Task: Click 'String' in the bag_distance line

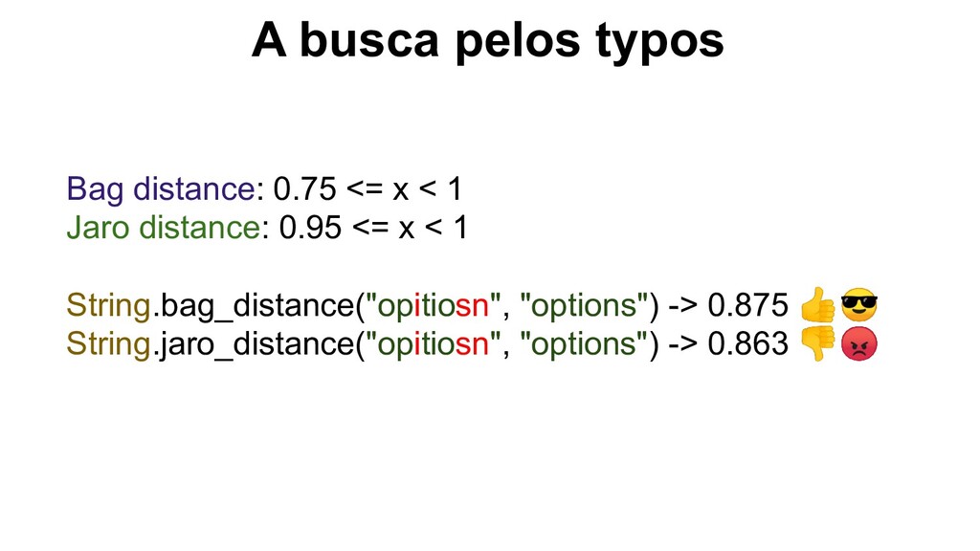Action: (x=109, y=305)
